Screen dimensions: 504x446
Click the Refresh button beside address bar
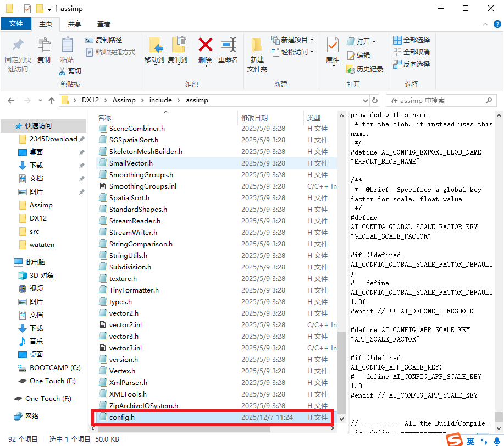point(375,100)
